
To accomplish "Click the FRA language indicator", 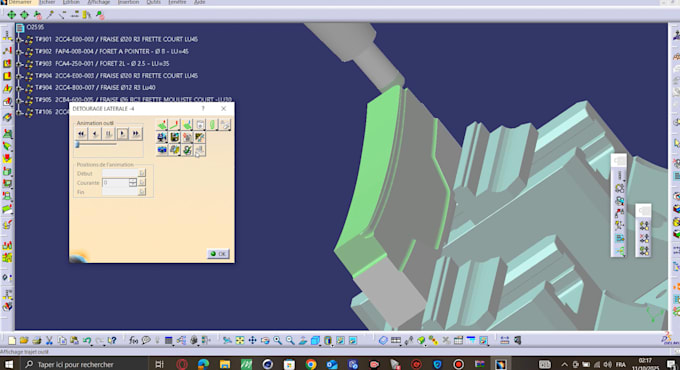I will tap(621, 364).
